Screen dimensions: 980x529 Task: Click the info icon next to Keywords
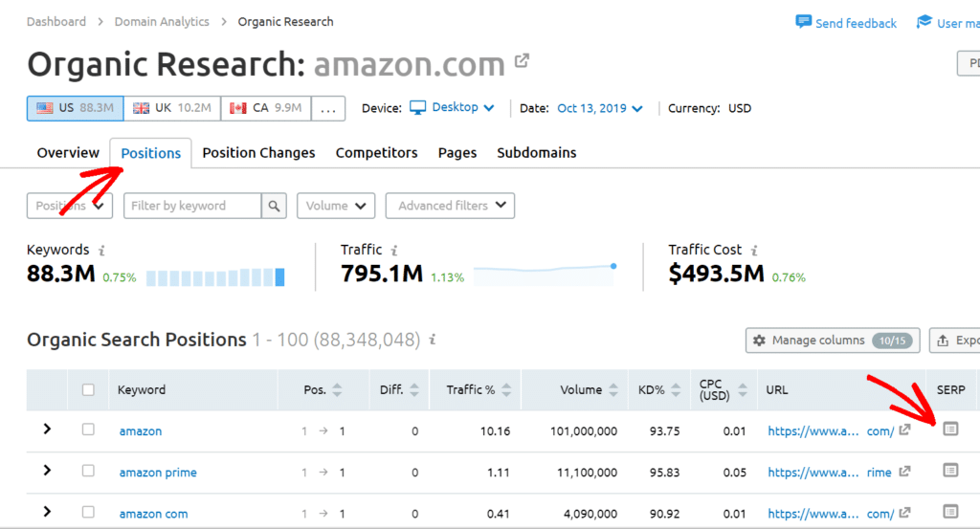click(101, 250)
